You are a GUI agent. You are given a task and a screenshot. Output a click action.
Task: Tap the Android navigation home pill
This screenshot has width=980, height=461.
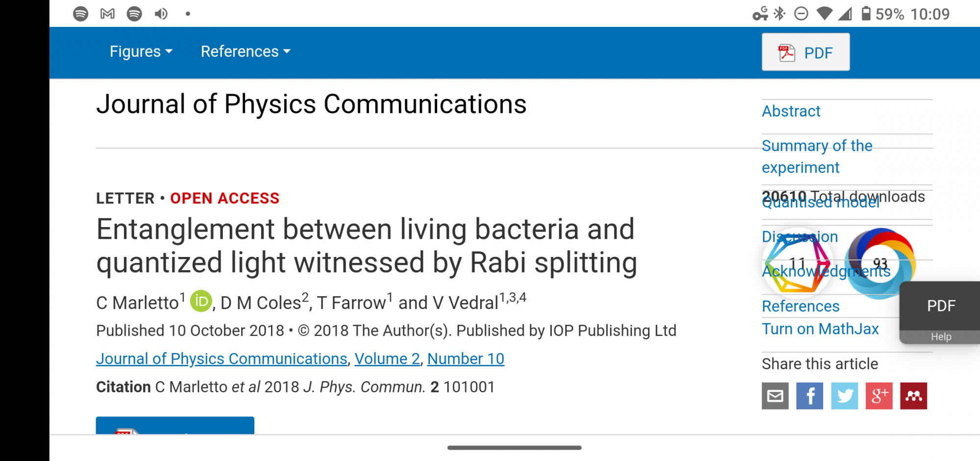tap(514, 448)
